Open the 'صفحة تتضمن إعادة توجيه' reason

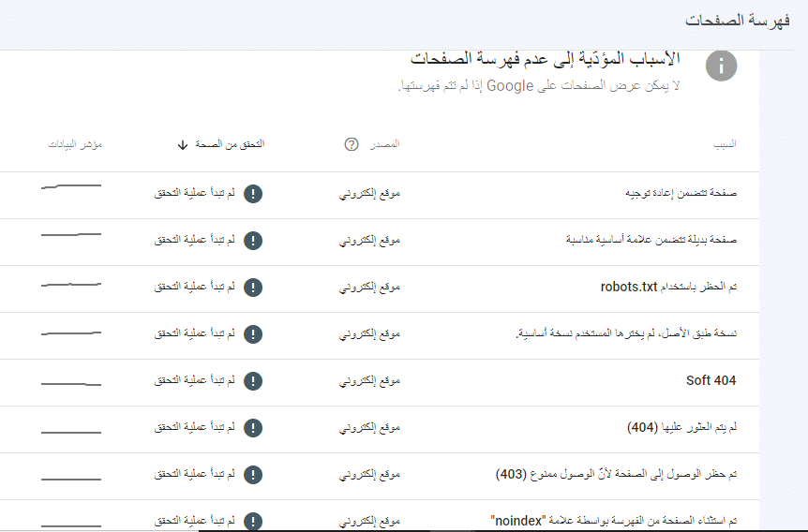[x=681, y=193]
